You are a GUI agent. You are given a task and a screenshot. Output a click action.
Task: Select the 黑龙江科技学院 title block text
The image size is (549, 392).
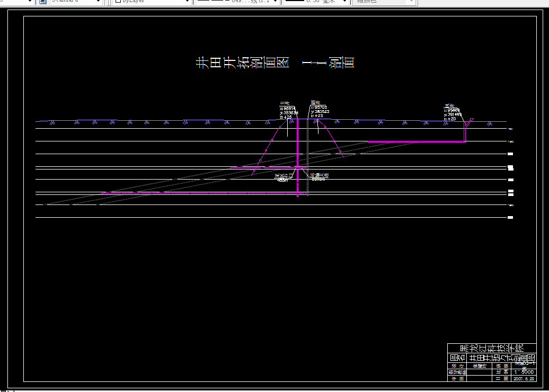click(492, 348)
